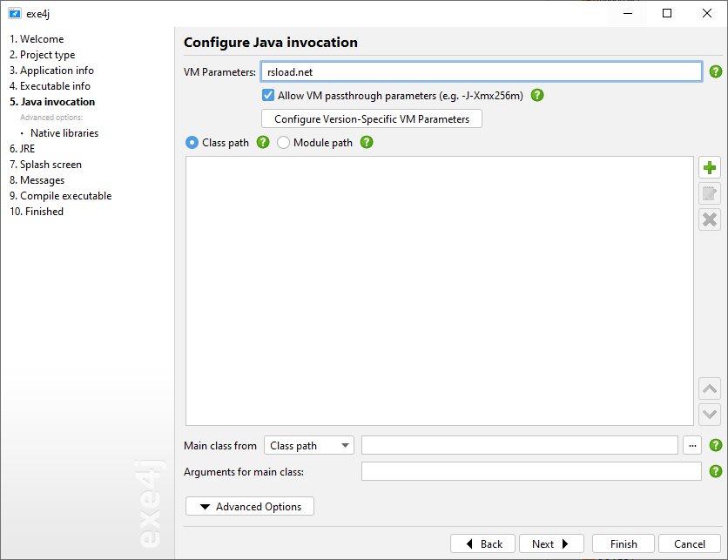Click Configure Version-Specific VM Parameters button
The image size is (728, 560).
point(372,118)
